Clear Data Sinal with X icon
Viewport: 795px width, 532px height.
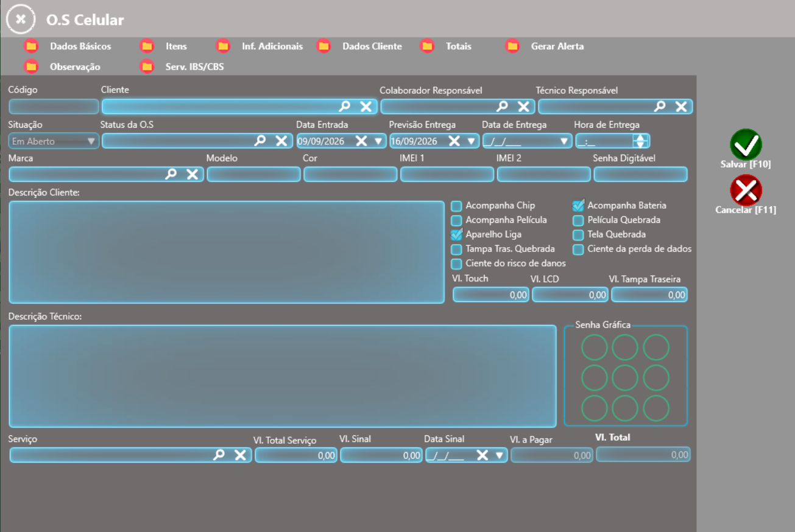(x=482, y=455)
